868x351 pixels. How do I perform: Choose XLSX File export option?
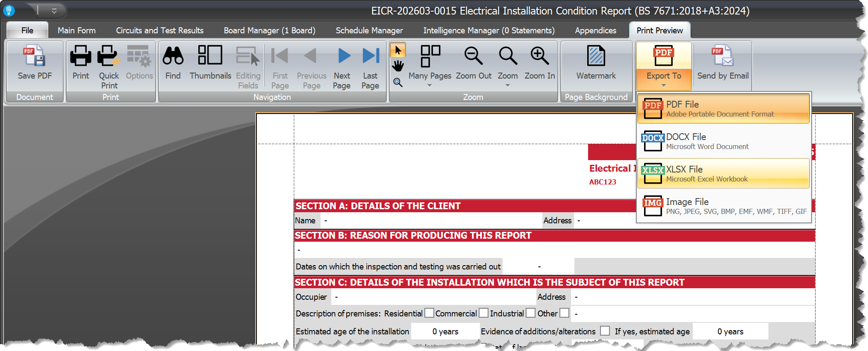723,173
